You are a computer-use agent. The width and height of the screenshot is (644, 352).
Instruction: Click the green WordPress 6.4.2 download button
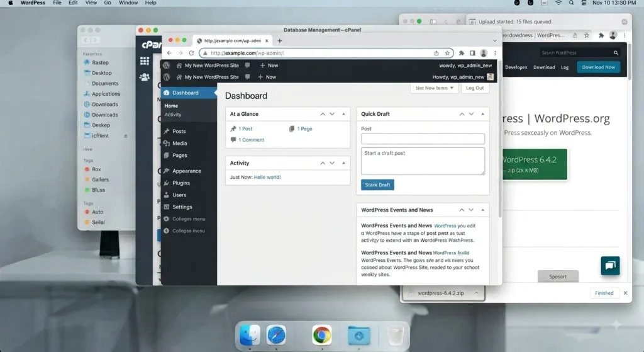point(535,164)
